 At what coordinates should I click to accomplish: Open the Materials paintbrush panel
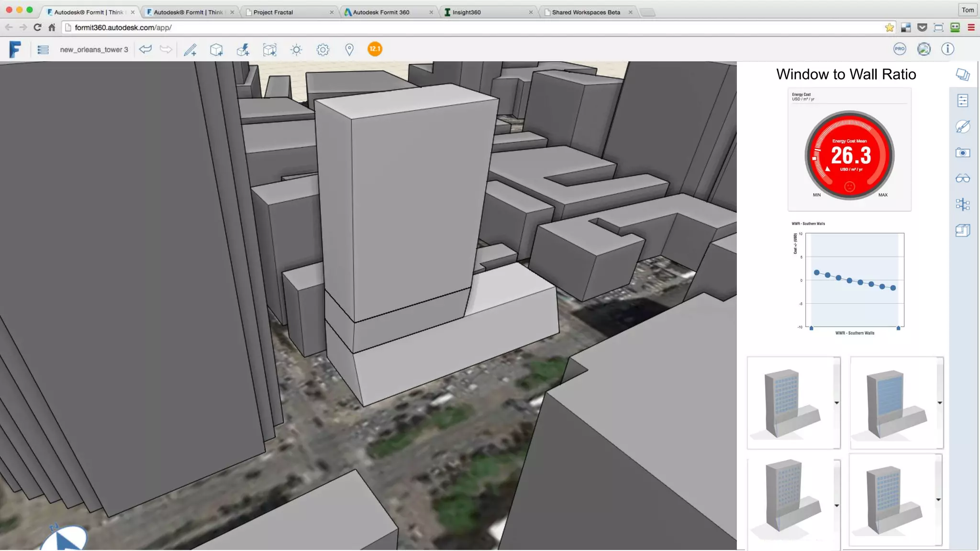pyautogui.click(x=962, y=127)
